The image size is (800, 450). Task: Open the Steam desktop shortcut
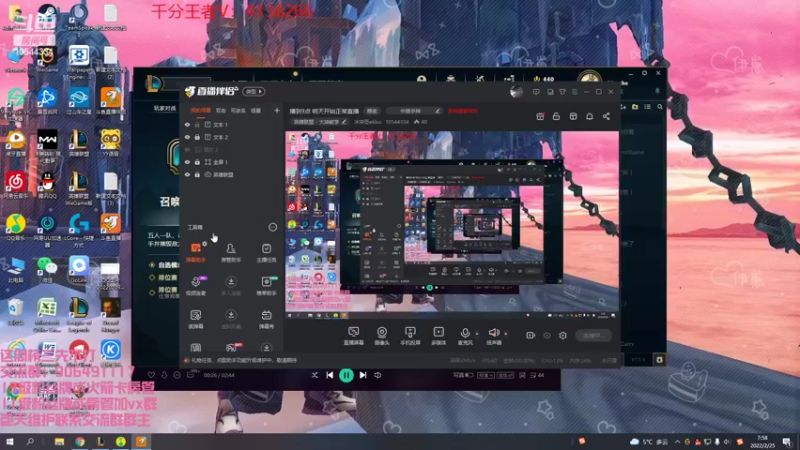pyautogui.click(x=47, y=17)
